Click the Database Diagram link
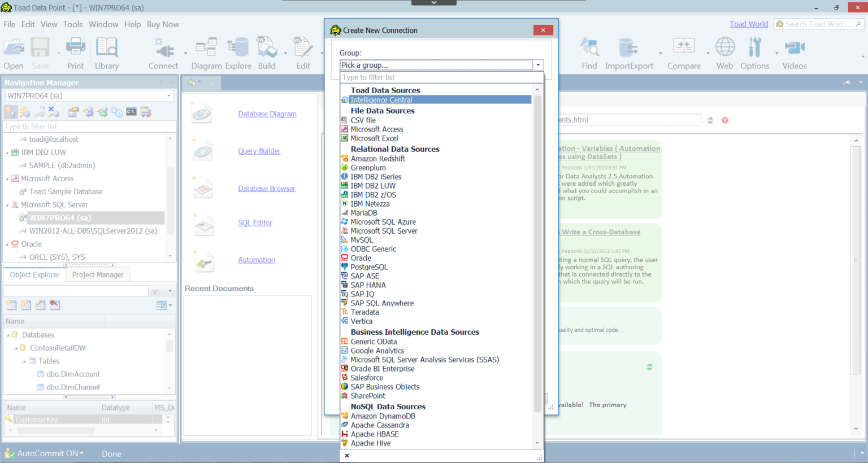 [267, 113]
